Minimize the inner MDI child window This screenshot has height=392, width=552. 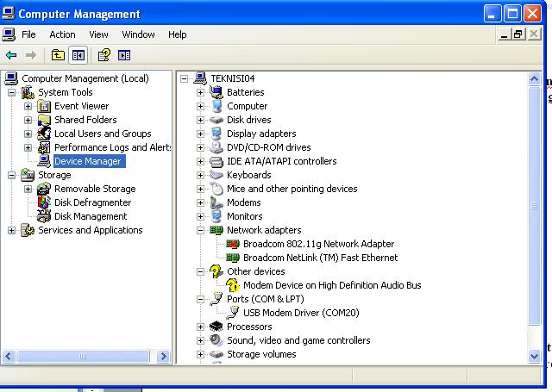504,34
